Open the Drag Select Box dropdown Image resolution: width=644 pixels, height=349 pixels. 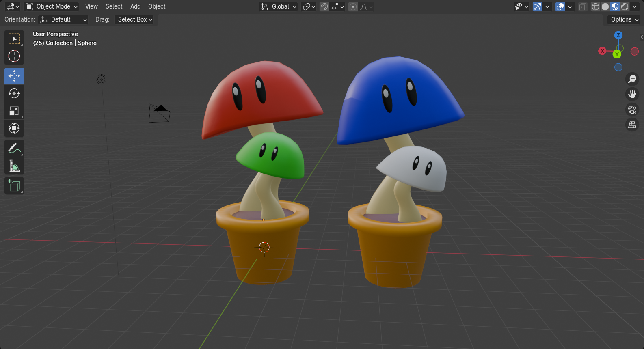[134, 19]
